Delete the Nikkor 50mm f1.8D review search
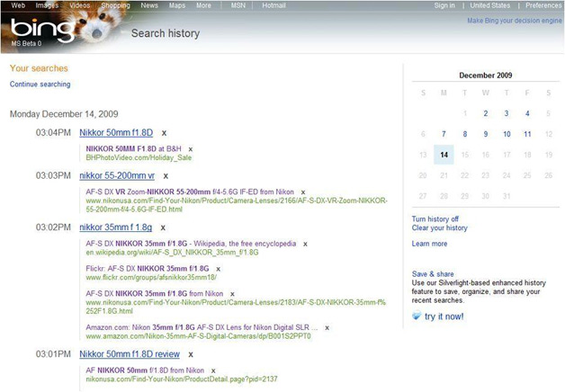This screenshot has width=565, height=392. [x=191, y=355]
